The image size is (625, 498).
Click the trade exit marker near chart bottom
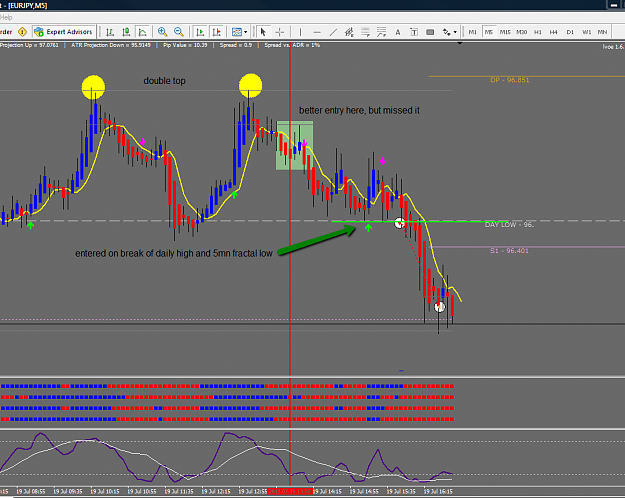pyautogui.click(x=439, y=307)
